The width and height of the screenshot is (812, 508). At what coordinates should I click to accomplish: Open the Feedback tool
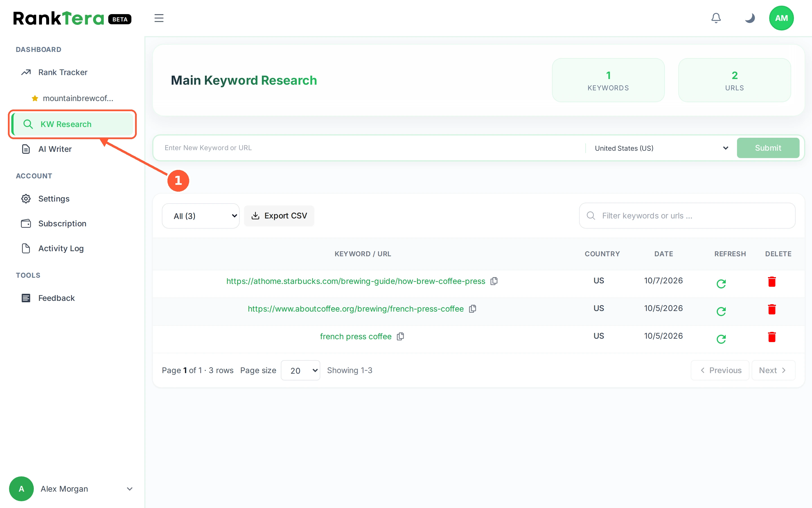point(72,298)
